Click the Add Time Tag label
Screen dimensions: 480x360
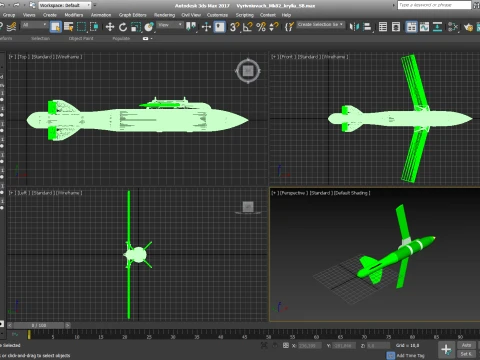pos(411,356)
